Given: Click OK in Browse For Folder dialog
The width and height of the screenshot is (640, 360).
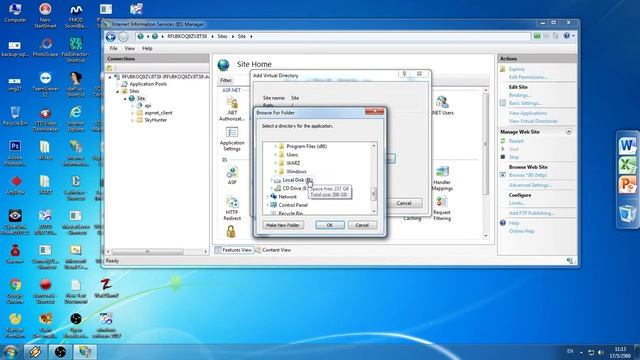Looking at the screenshot, I should (x=330, y=225).
